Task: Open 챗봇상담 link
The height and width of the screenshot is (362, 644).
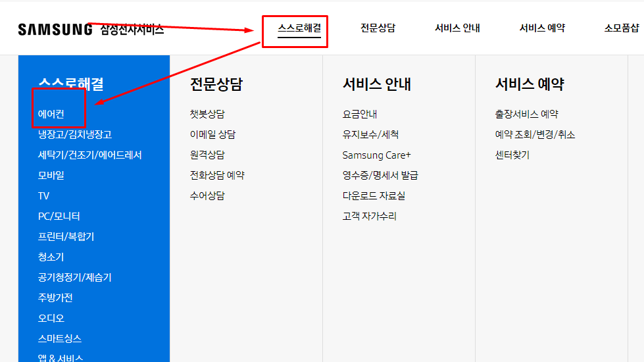Action: coord(207,115)
